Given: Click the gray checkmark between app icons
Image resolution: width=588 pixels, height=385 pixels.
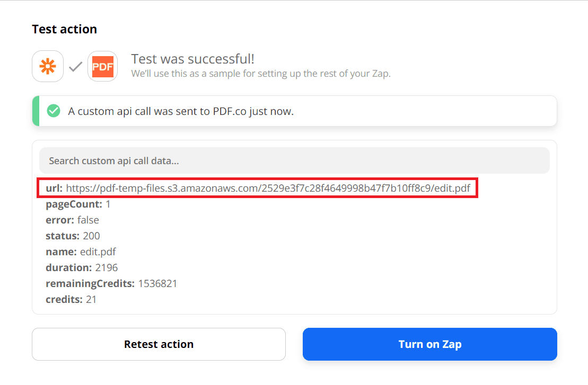Looking at the screenshot, I should (75, 67).
